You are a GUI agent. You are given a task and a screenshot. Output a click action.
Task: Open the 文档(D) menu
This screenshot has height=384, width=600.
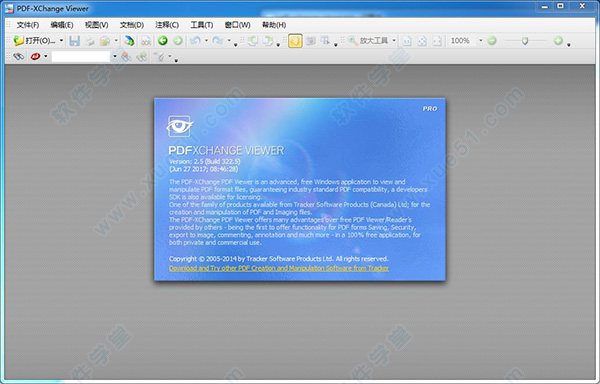[x=132, y=25]
